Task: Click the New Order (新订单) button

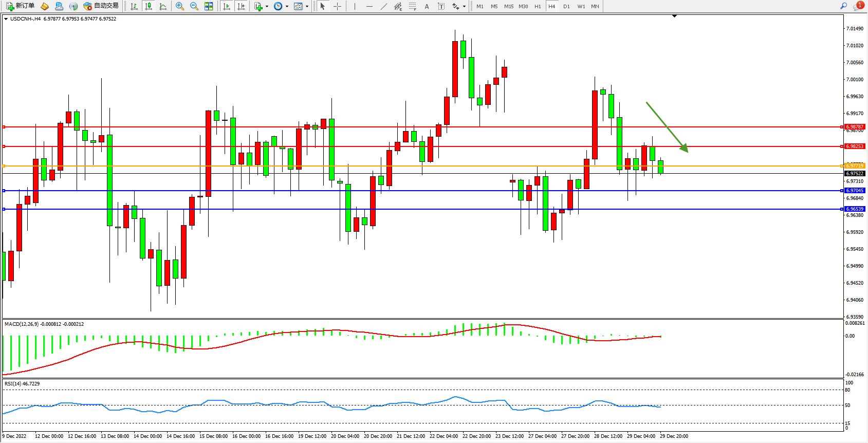Action: pos(21,6)
